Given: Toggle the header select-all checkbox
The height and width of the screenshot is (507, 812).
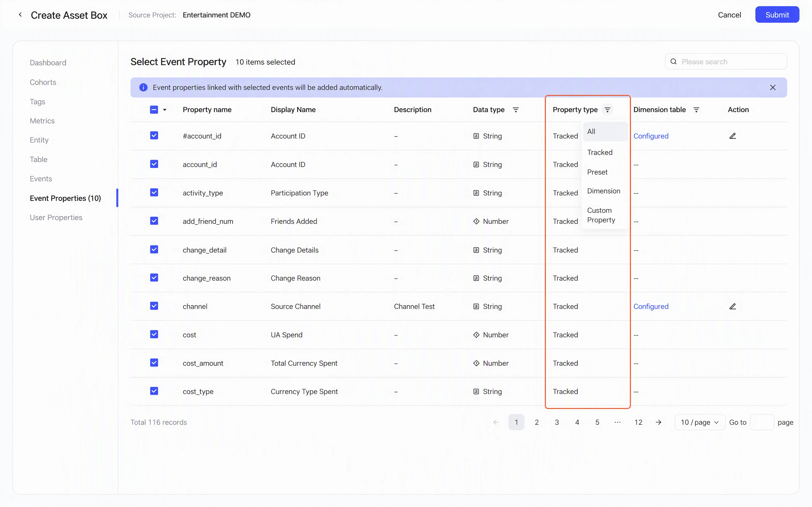Looking at the screenshot, I should click(154, 110).
